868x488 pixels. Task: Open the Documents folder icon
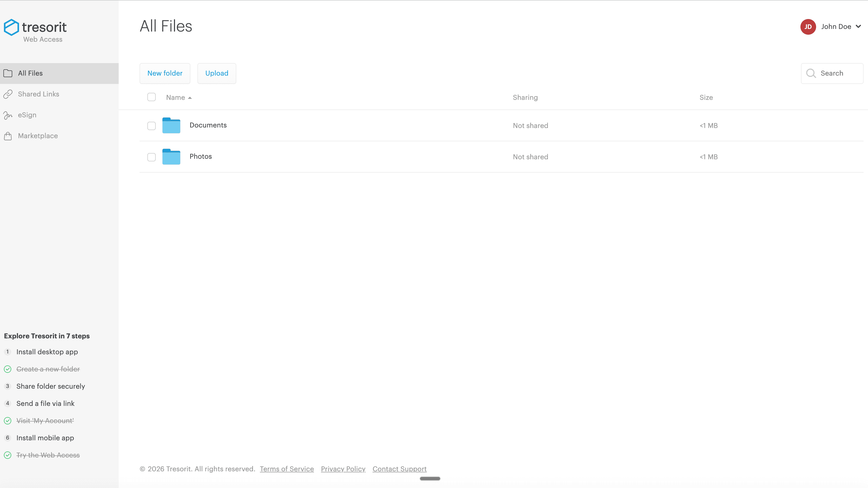pos(171,125)
